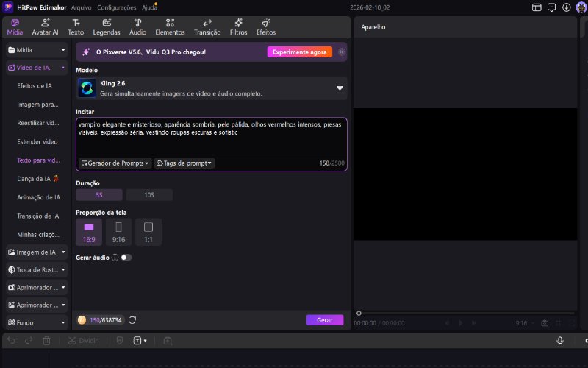Select Texto para vídeo in sidebar
The width and height of the screenshot is (588, 368).
(38, 160)
